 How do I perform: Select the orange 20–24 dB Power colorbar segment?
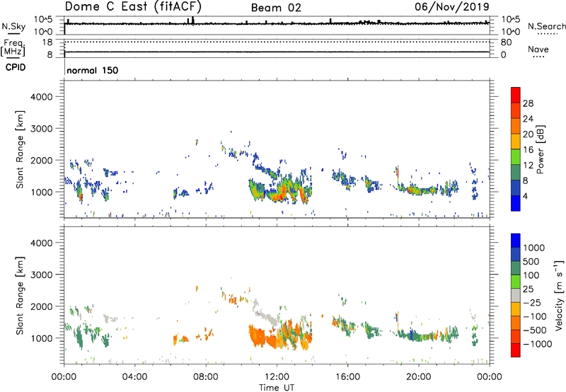pos(516,126)
